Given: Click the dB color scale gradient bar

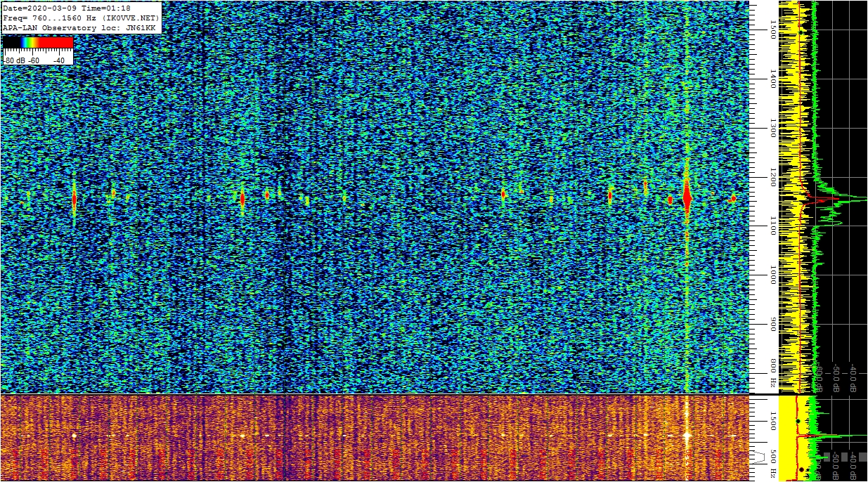Looking at the screenshot, I should coord(38,42).
